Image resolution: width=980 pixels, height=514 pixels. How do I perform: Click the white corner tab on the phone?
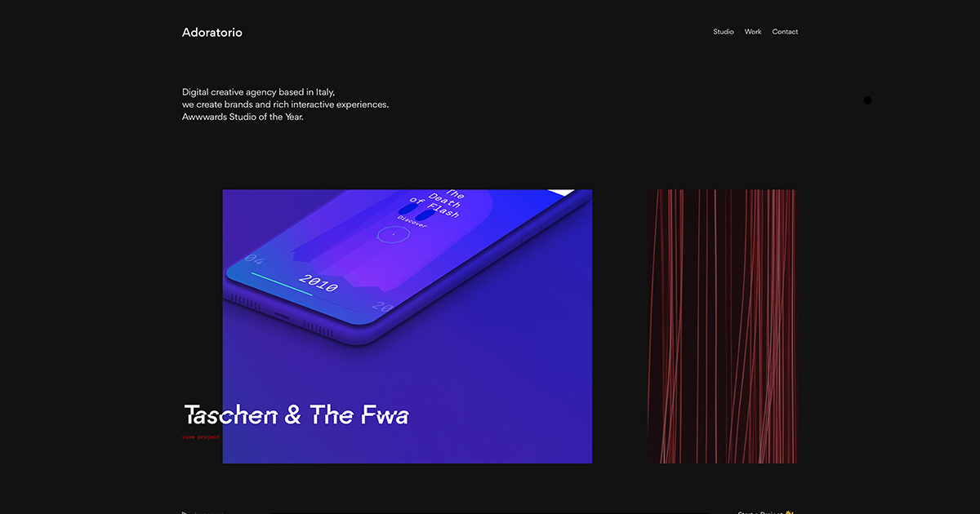(562, 193)
